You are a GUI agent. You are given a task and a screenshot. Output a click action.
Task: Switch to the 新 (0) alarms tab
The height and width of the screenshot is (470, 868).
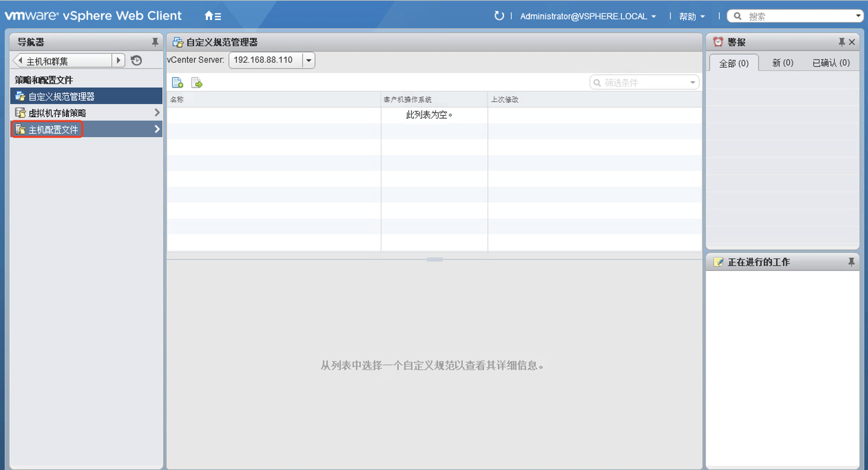pos(783,63)
